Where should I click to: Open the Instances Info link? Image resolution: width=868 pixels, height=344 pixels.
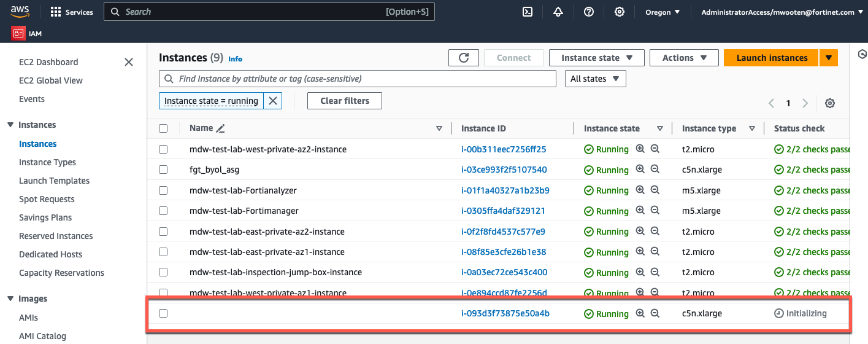click(236, 59)
